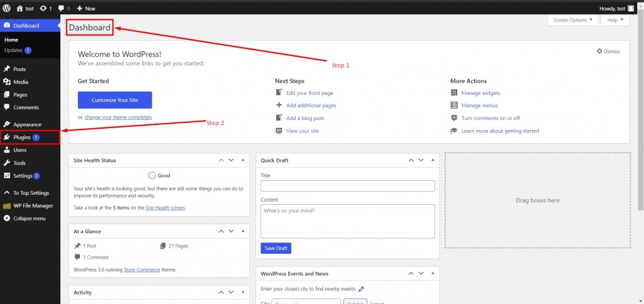Open Appearance via the paintbrush icon
This screenshot has width=644, height=304.
point(6,124)
